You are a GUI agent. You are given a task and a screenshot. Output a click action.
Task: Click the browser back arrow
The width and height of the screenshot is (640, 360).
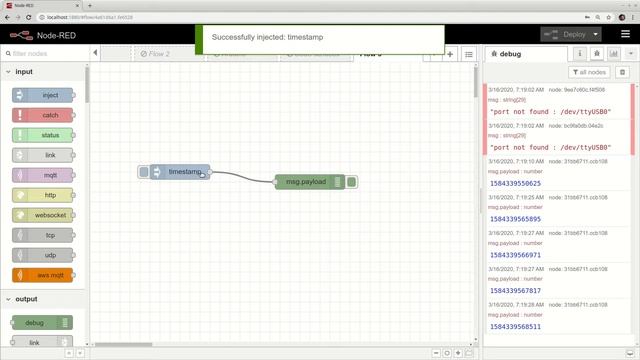pyautogui.click(x=7, y=17)
